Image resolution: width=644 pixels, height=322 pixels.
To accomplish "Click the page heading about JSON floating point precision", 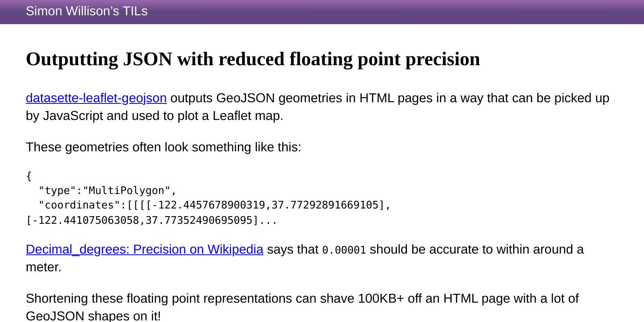I will [253, 59].
